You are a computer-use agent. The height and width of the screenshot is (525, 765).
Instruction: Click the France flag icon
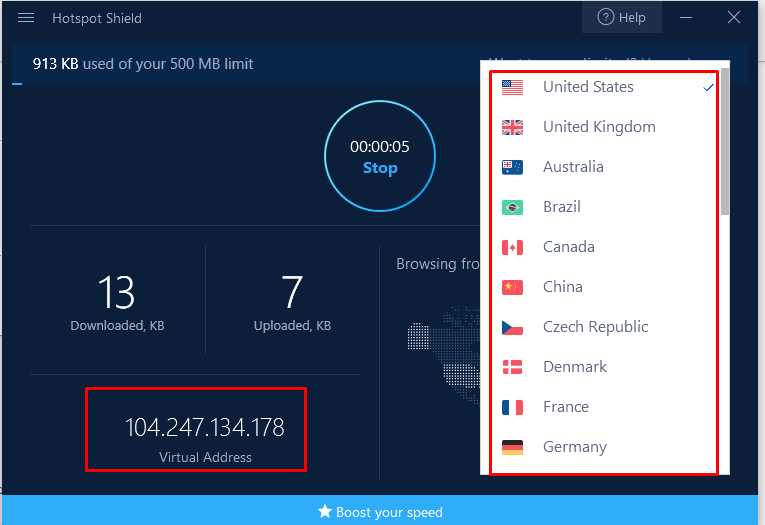[512, 407]
